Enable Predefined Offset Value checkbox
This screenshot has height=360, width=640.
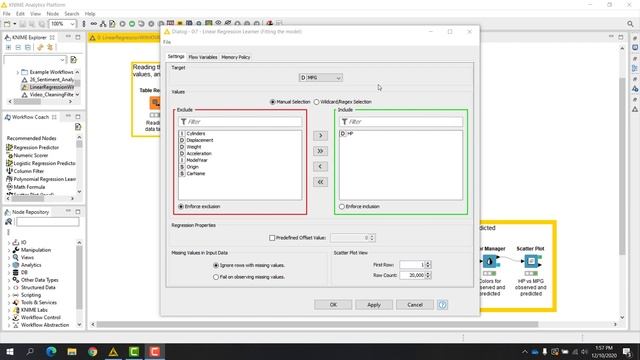click(x=272, y=238)
